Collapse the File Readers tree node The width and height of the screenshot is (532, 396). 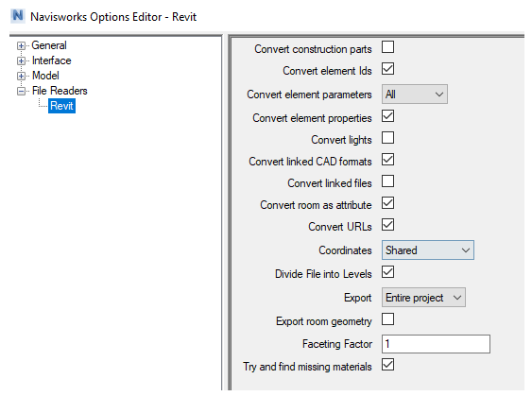click(21, 91)
